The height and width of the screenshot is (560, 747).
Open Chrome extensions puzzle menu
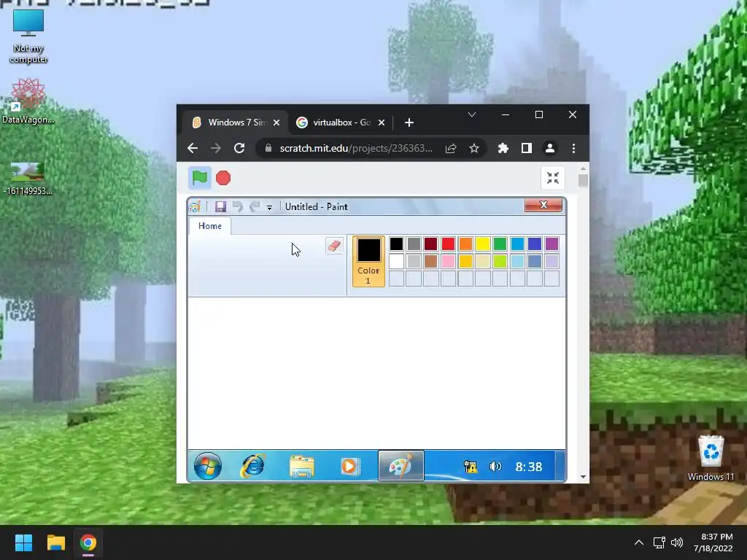click(503, 148)
